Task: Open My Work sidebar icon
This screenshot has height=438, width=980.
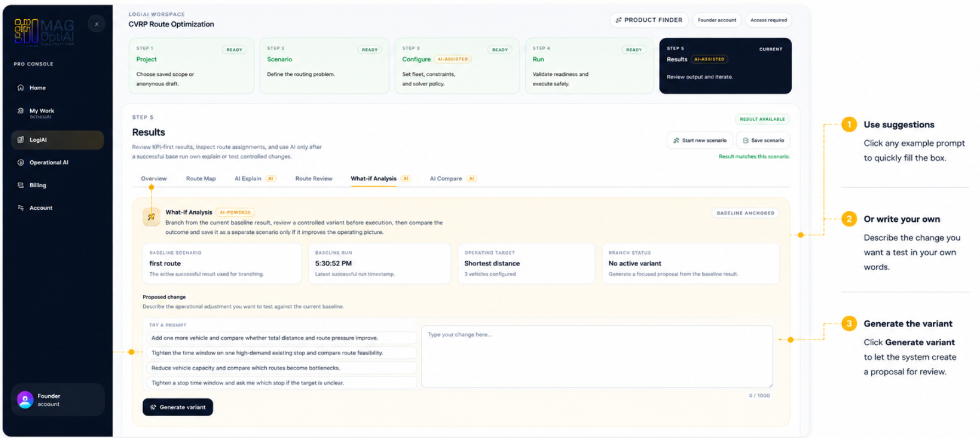Action: tap(20, 111)
